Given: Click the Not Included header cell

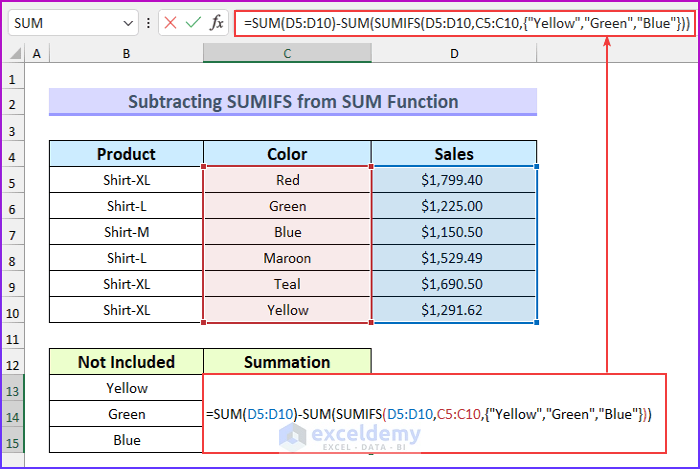Looking at the screenshot, I should pos(126,362).
